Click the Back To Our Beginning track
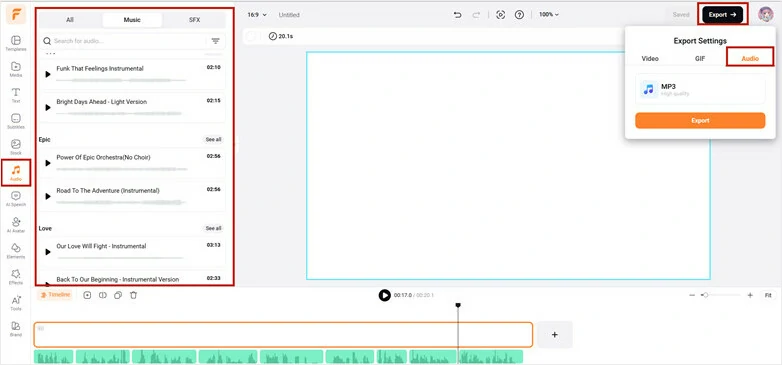Screen dimensions: 782x365 pos(132,279)
